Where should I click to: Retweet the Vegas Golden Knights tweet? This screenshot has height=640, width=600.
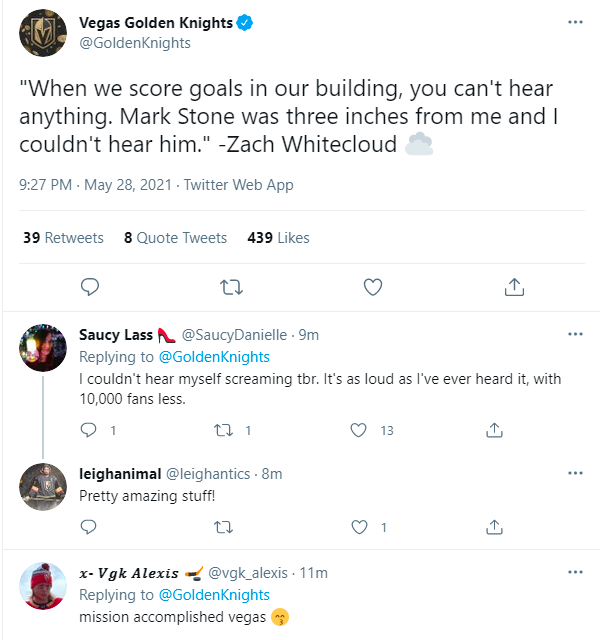coord(231,288)
